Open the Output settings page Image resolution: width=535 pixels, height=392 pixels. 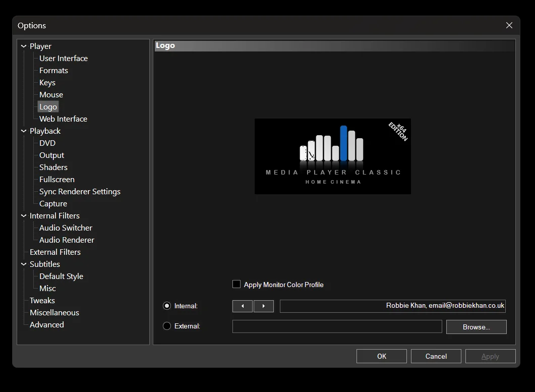point(51,155)
